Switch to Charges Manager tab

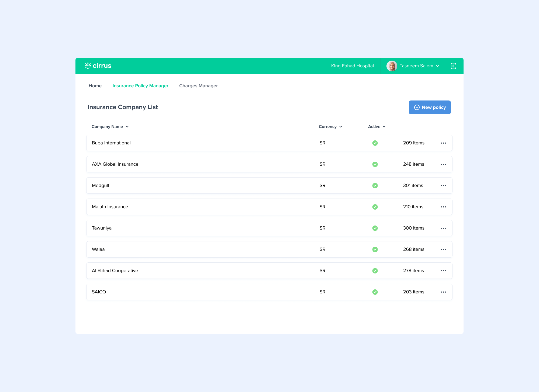click(x=198, y=86)
